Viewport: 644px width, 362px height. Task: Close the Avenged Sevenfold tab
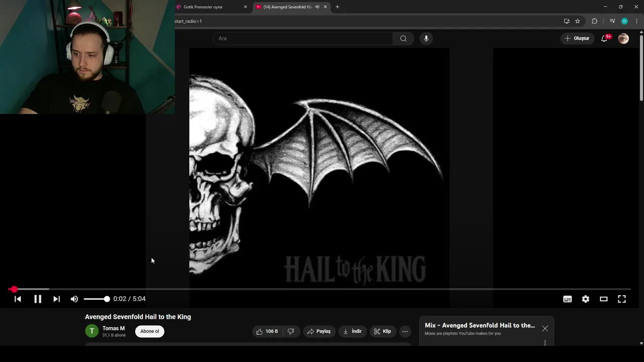[x=326, y=7]
